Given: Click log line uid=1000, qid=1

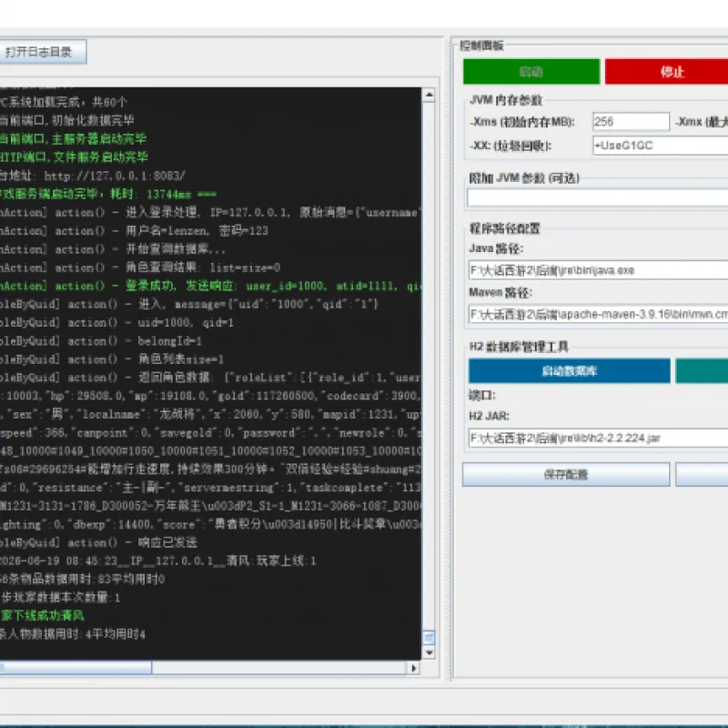Looking at the screenshot, I should pos(116,323).
